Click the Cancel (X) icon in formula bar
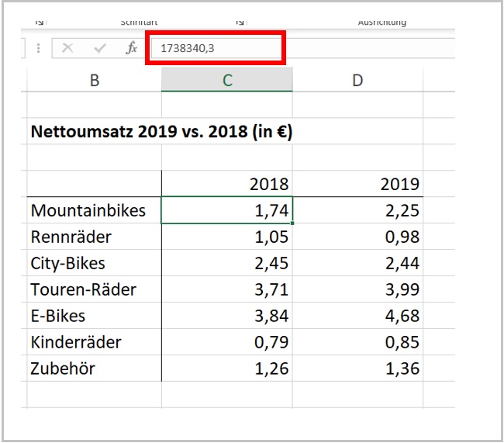The image size is (504, 443). 67,48
